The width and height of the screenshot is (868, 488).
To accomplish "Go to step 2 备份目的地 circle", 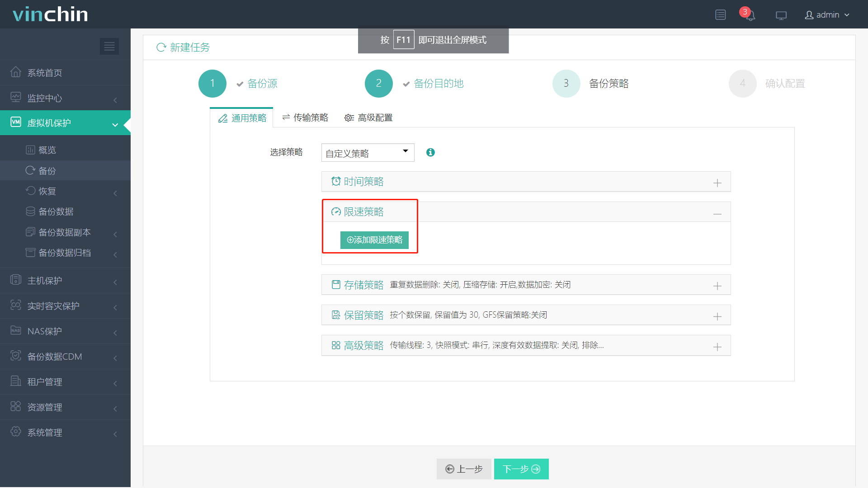I will pyautogui.click(x=379, y=84).
